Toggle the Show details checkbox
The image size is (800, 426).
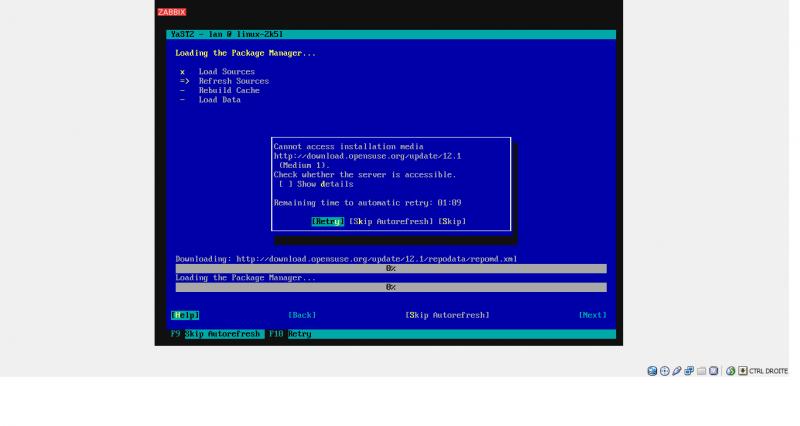click(x=286, y=184)
